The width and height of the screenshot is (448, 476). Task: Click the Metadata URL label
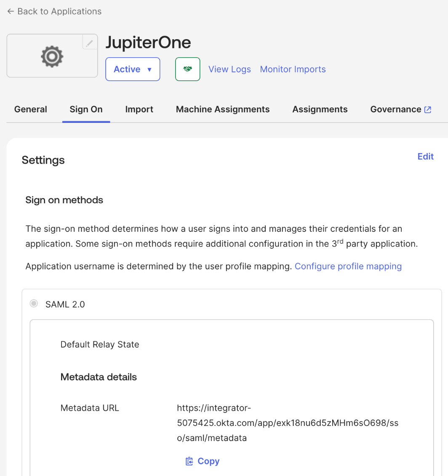pos(90,408)
